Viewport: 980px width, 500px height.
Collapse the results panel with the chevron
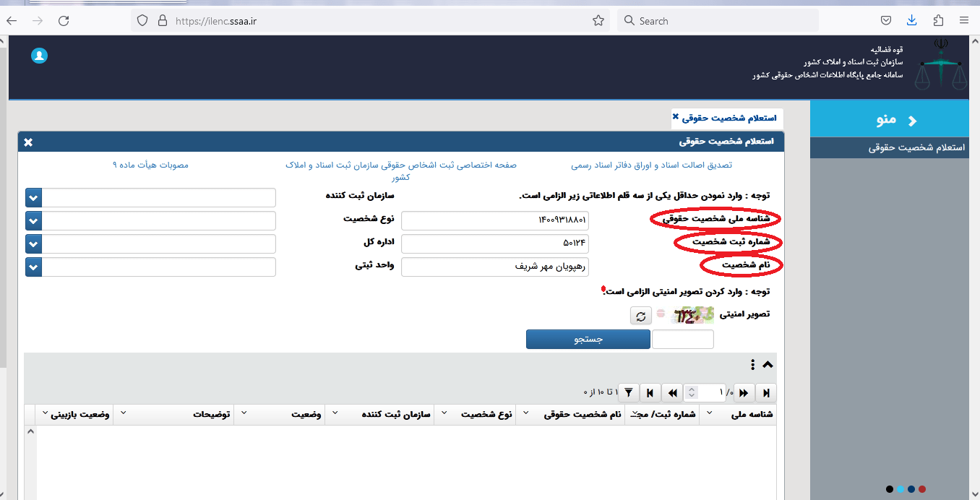[x=768, y=364]
